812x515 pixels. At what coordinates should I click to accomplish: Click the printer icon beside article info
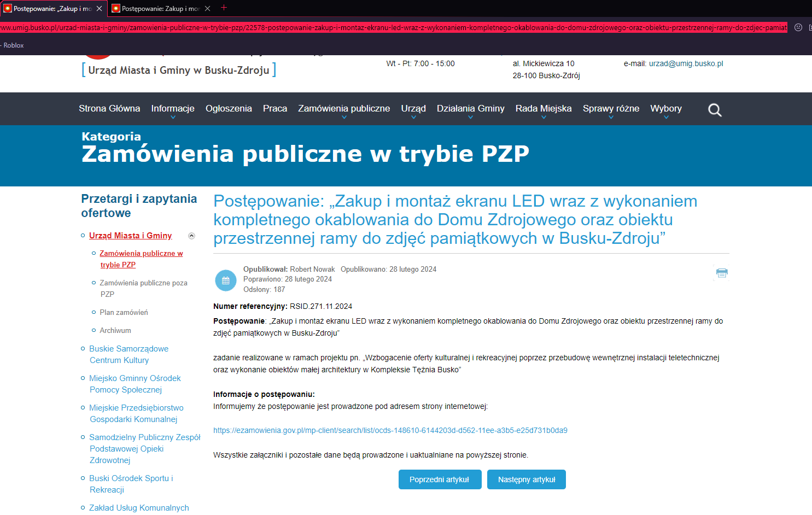pyautogui.click(x=722, y=273)
